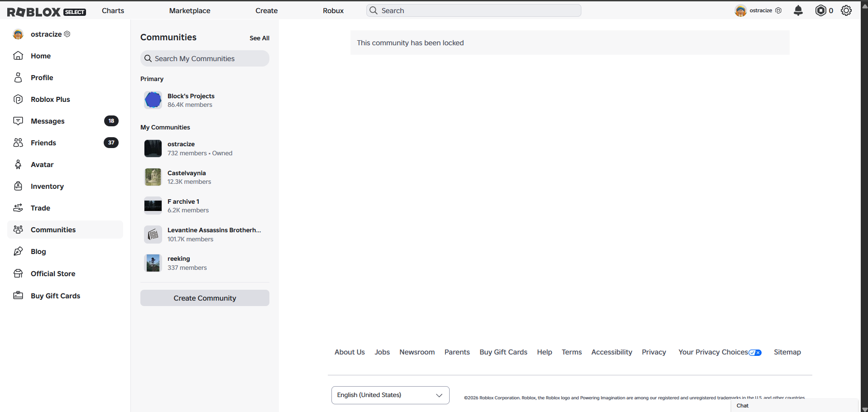
Task: Open the Create tab in the header
Action: [267, 10]
